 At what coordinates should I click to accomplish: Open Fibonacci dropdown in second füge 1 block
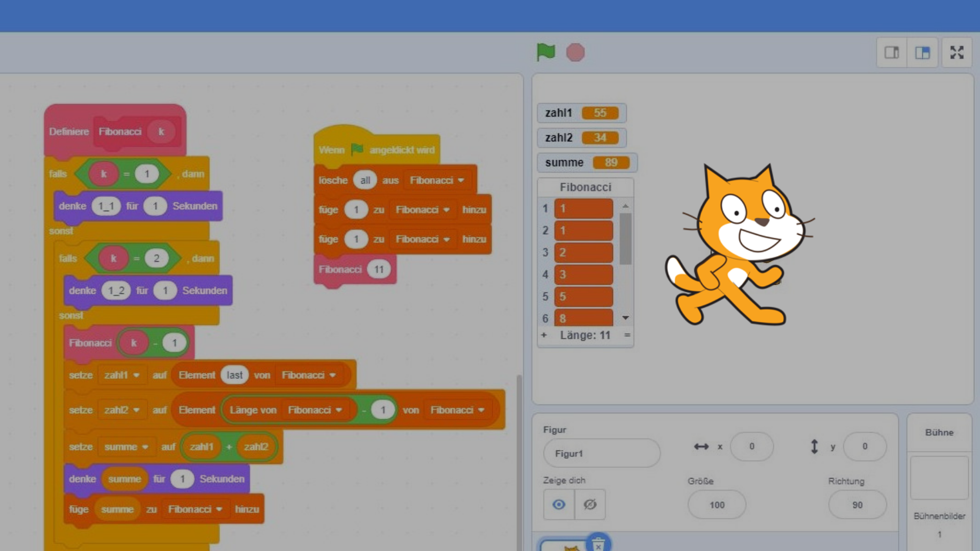(423, 239)
